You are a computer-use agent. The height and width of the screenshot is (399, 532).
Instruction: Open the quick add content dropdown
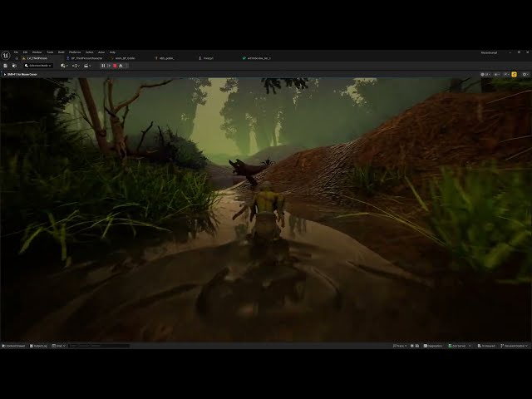64,66
